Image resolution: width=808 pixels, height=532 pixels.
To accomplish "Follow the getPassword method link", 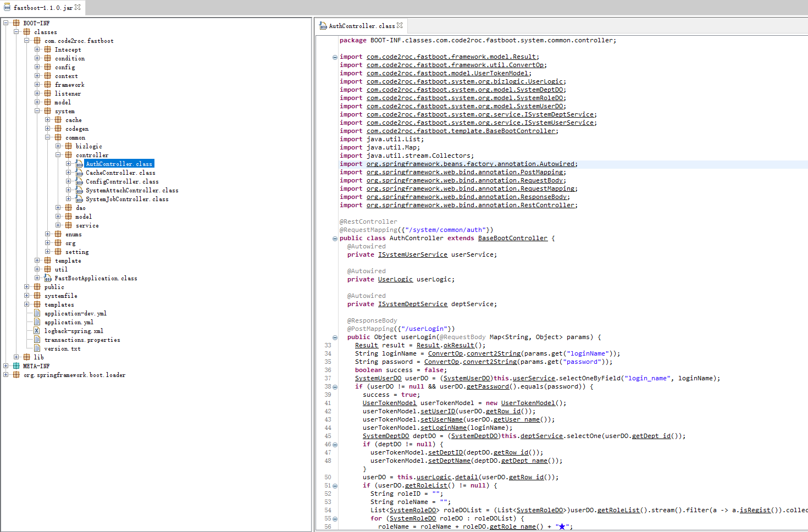I will click(488, 386).
